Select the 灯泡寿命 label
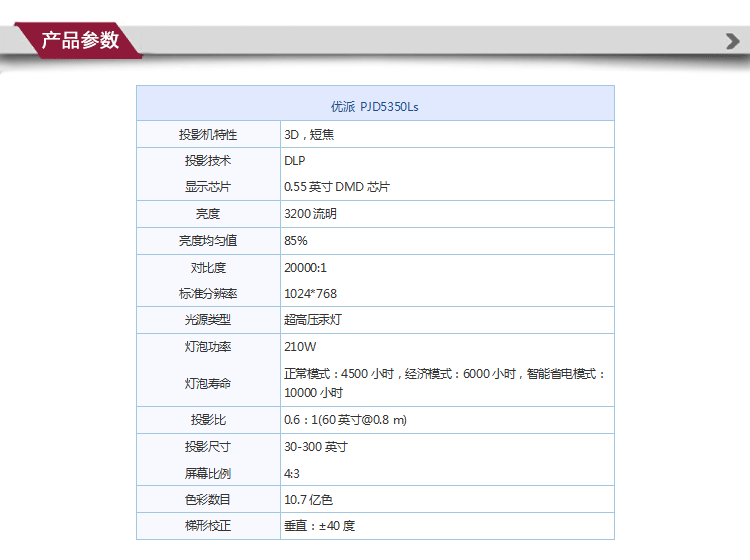This screenshot has width=750, height=560. [208, 383]
